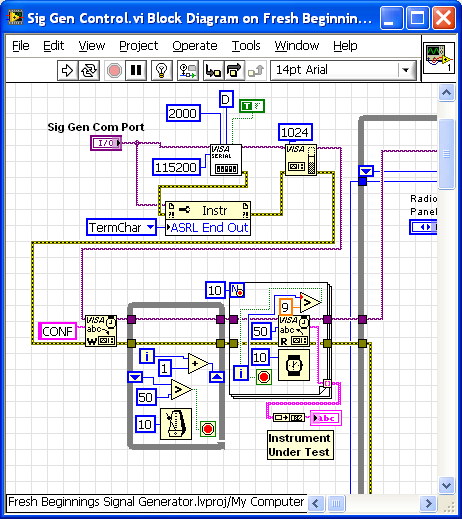Toggle the green boolean True constant

pyautogui.click(x=252, y=106)
